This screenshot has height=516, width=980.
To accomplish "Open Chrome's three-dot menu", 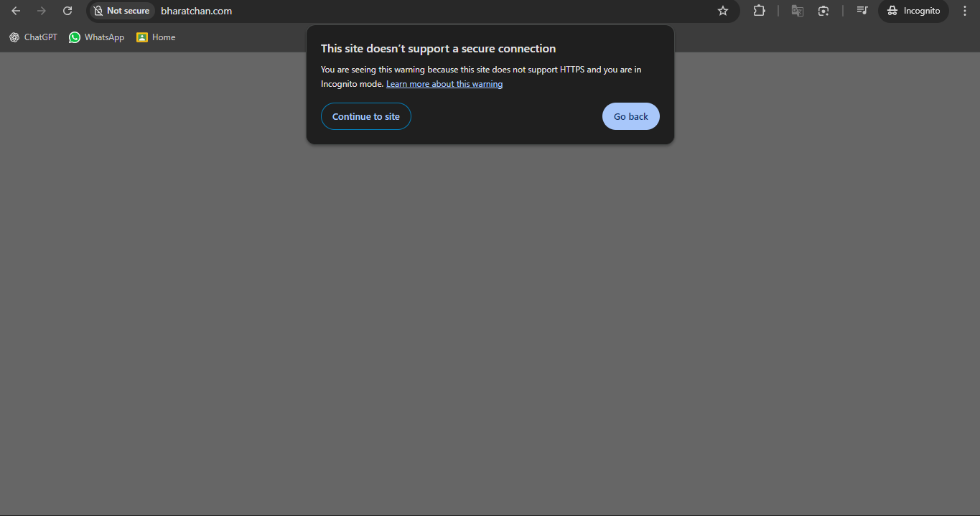I will (x=965, y=11).
